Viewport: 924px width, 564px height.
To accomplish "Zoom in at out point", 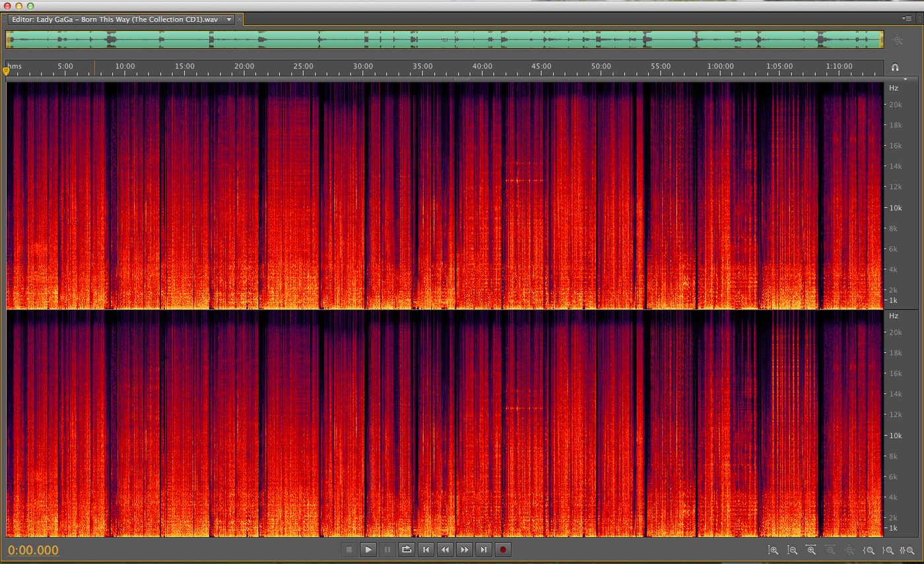I will click(888, 550).
